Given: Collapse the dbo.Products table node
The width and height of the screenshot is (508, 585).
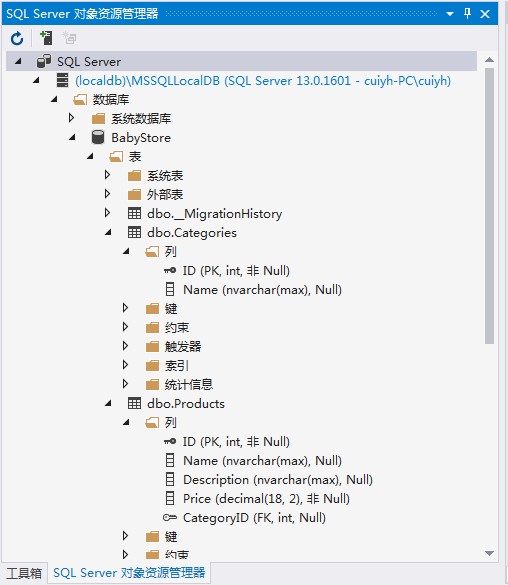Looking at the screenshot, I should (x=108, y=403).
